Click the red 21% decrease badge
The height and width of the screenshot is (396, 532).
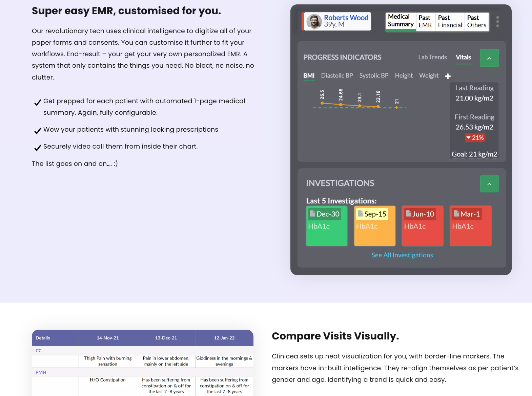tap(475, 138)
